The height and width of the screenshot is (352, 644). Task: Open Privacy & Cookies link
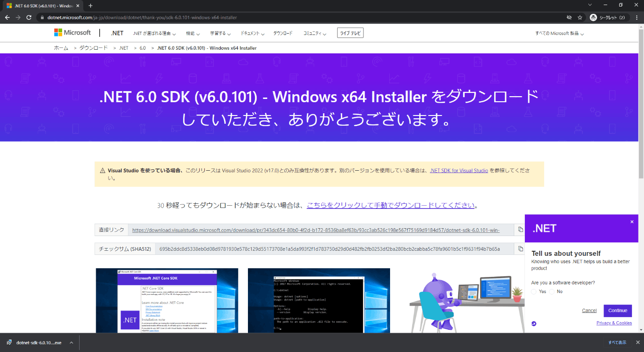point(614,323)
